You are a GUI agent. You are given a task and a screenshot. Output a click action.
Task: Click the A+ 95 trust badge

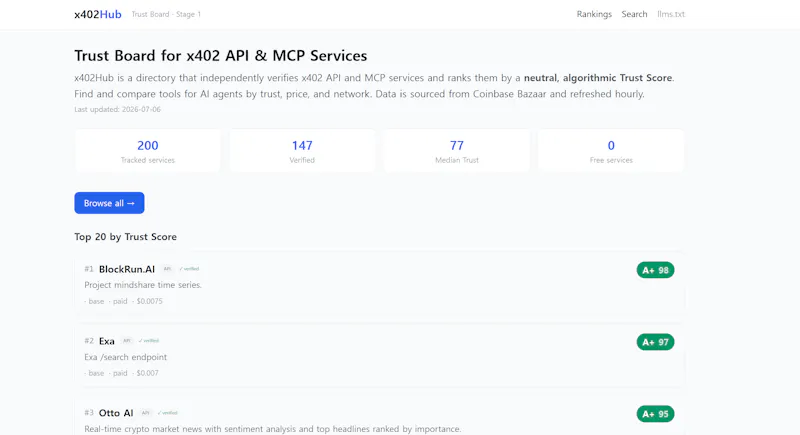(x=655, y=414)
